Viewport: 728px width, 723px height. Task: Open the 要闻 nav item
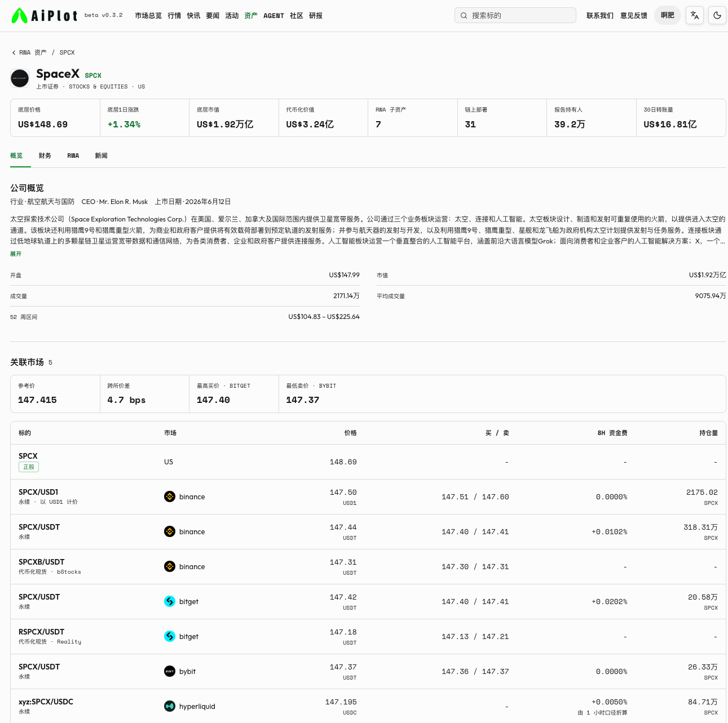(213, 16)
